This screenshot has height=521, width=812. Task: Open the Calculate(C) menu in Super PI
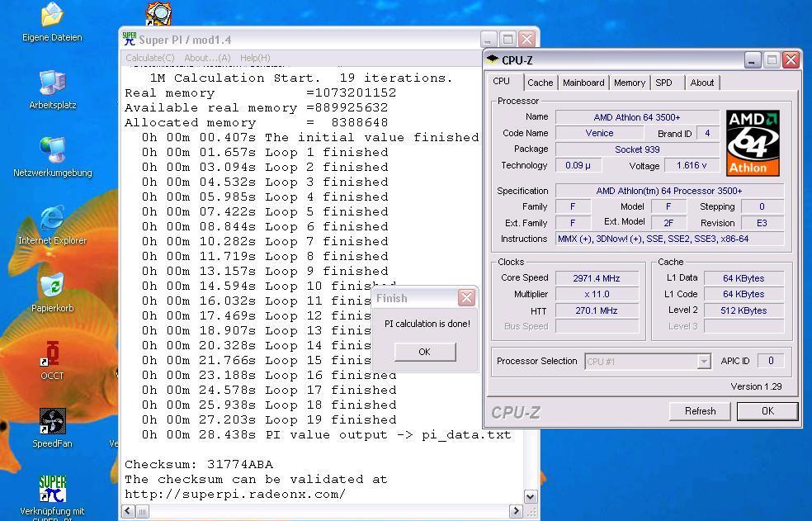point(150,58)
